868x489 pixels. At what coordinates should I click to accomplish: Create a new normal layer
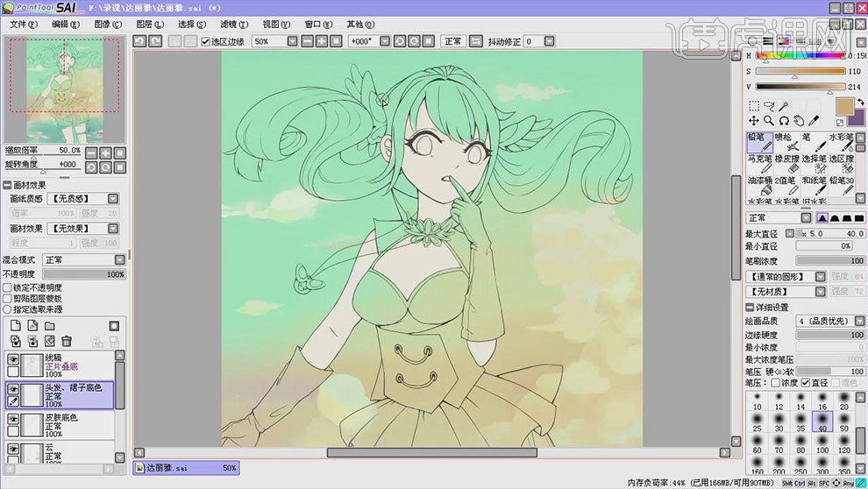click(16, 326)
